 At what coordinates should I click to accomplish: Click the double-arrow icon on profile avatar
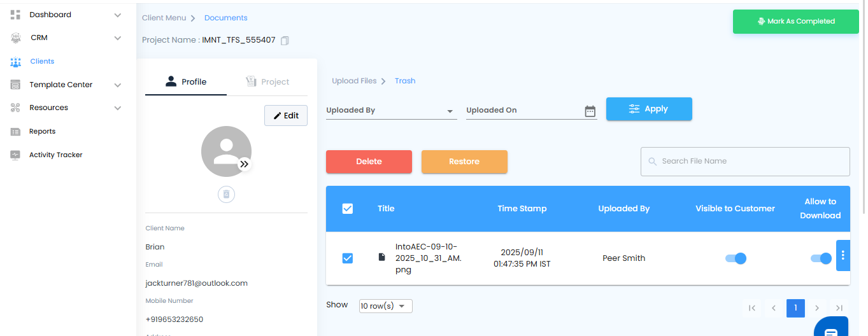pyautogui.click(x=245, y=164)
